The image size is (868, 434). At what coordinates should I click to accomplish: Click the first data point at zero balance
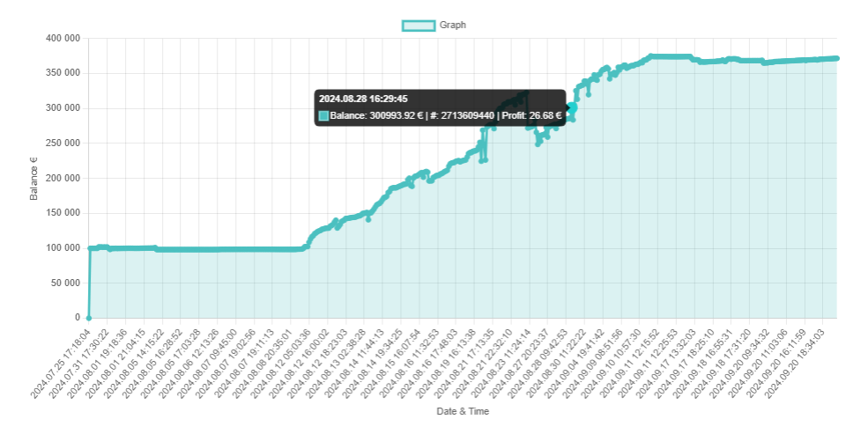tap(89, 317)
